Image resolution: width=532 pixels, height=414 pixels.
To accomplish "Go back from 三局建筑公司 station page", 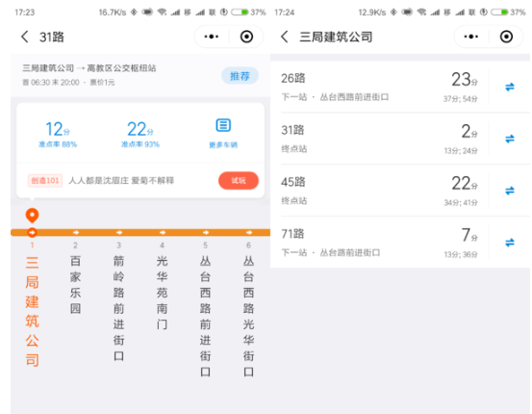I will (x=285, y=37).
